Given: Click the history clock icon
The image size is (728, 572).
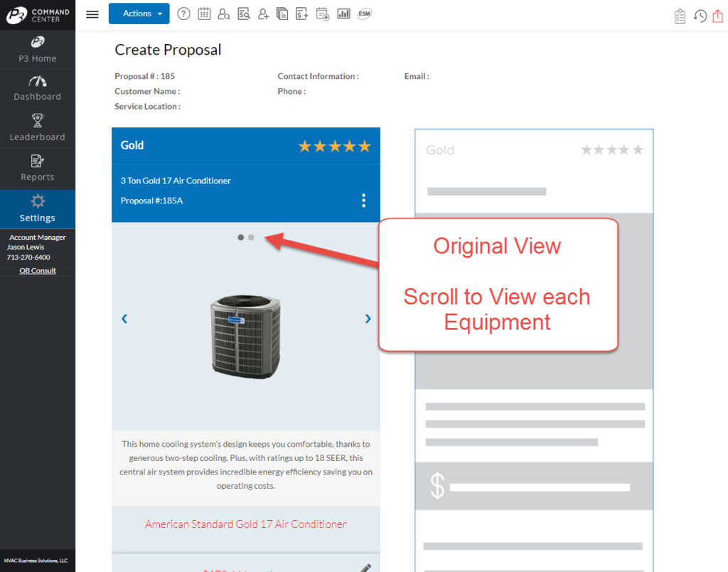Looking at the screenshot, I should pos(700,16).
